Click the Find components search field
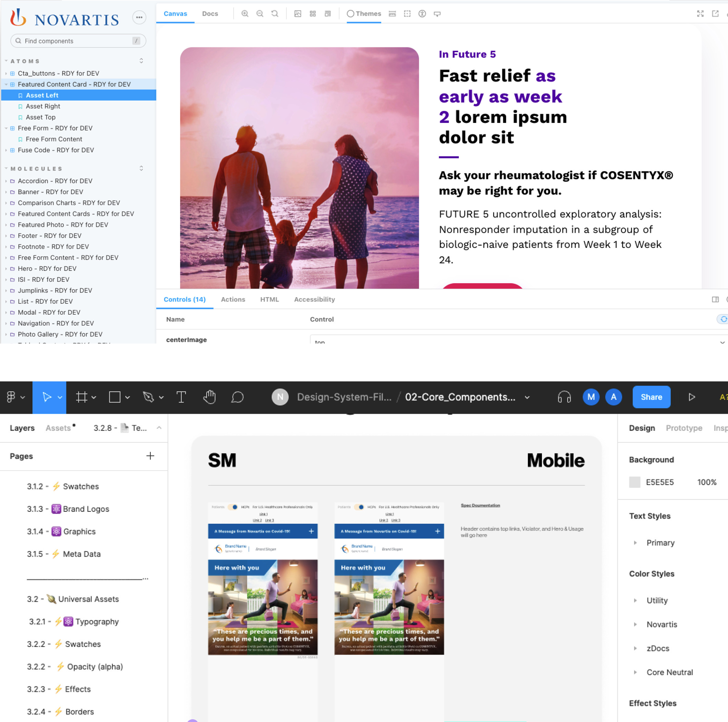 (78, 41)
